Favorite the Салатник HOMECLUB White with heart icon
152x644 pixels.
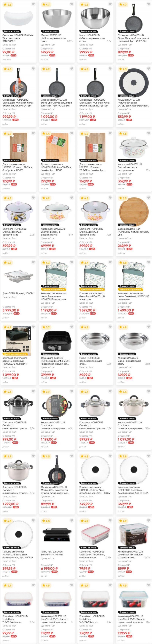tap(33, 4)
